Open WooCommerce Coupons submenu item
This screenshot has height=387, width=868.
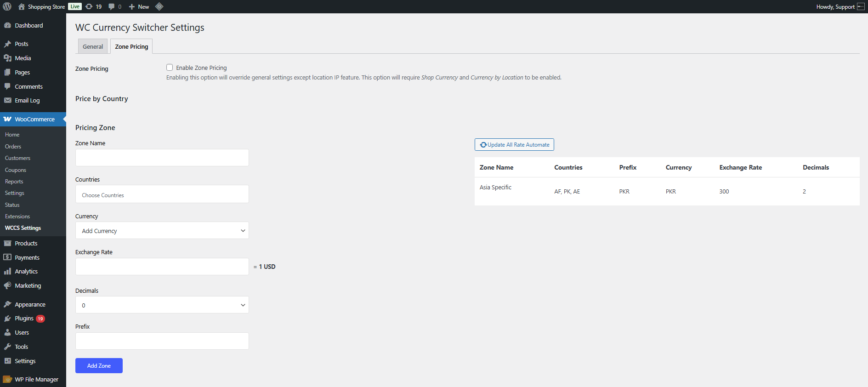click(x=16, y=170)
